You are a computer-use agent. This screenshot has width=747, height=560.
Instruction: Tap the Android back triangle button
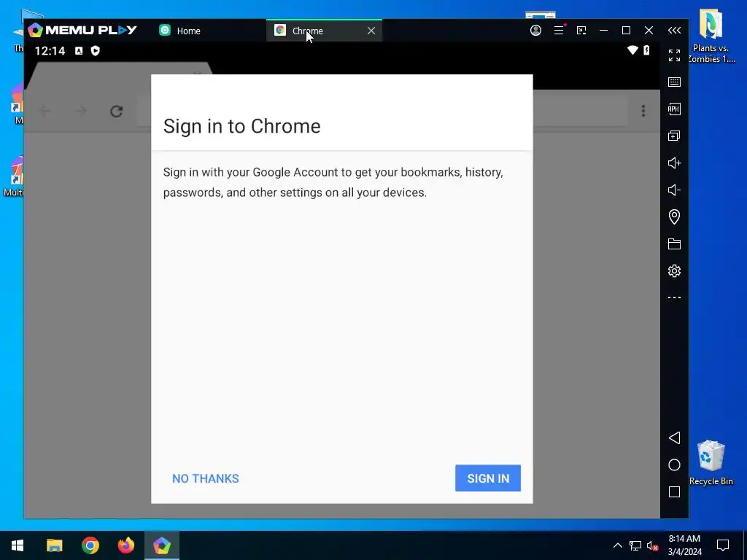(674, 438)
